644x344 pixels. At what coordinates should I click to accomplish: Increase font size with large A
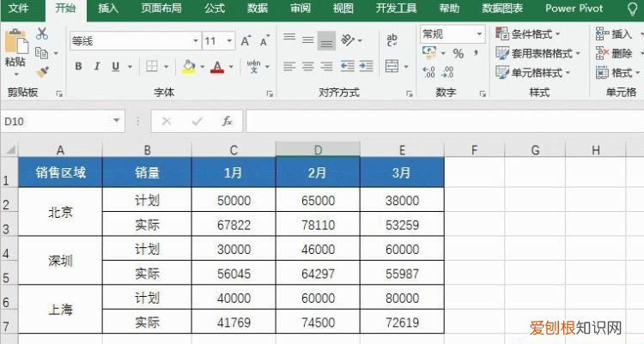click(x=246, y=41)
